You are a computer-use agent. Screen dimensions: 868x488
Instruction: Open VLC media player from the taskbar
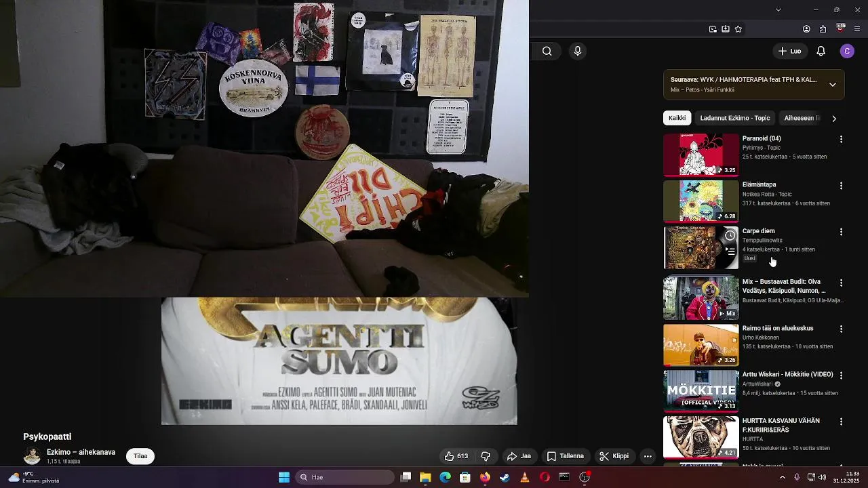click(524, 477)
